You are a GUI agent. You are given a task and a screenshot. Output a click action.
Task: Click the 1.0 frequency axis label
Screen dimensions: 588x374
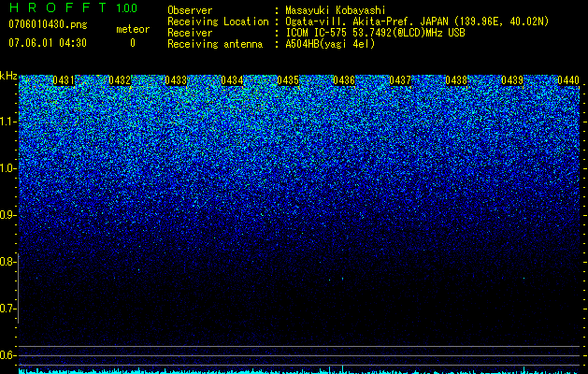7,168
